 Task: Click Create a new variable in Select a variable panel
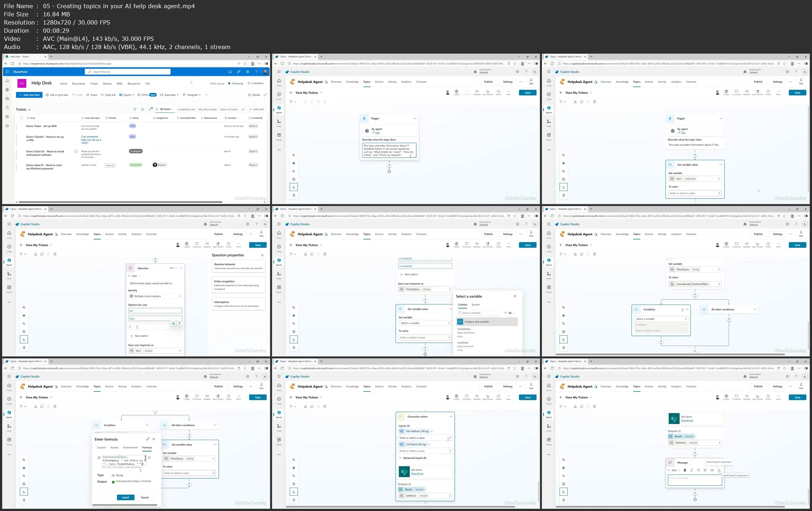pos(487,322)
